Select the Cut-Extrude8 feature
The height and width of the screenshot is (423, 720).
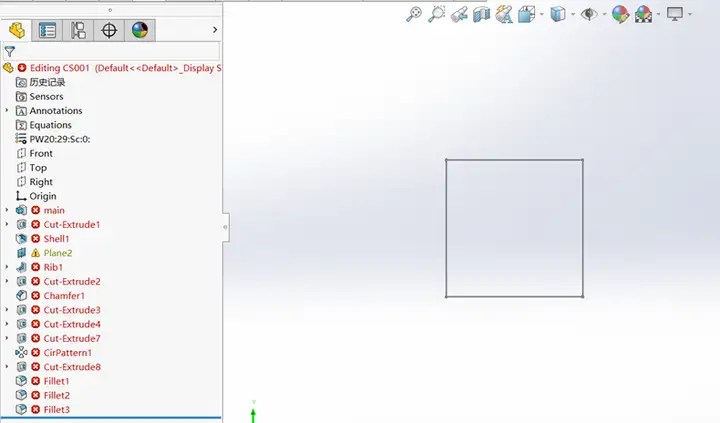click(x=72, y=367)
